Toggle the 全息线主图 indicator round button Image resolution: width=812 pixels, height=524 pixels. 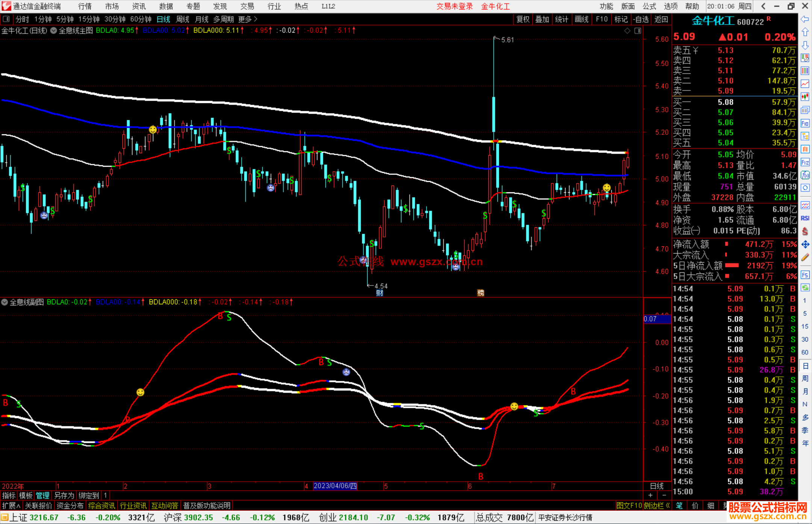coord(54,30)
